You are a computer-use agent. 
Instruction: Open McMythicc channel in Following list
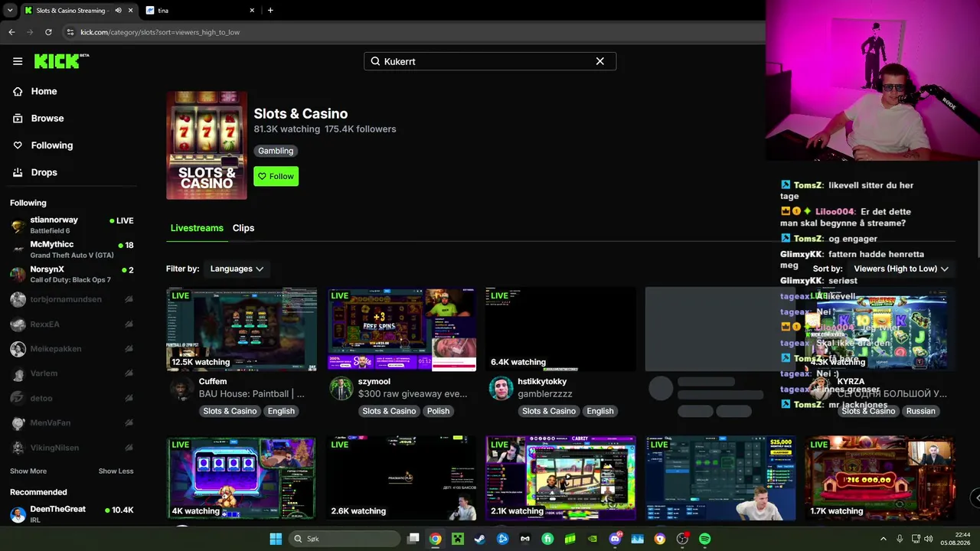(x=72, y=249)
